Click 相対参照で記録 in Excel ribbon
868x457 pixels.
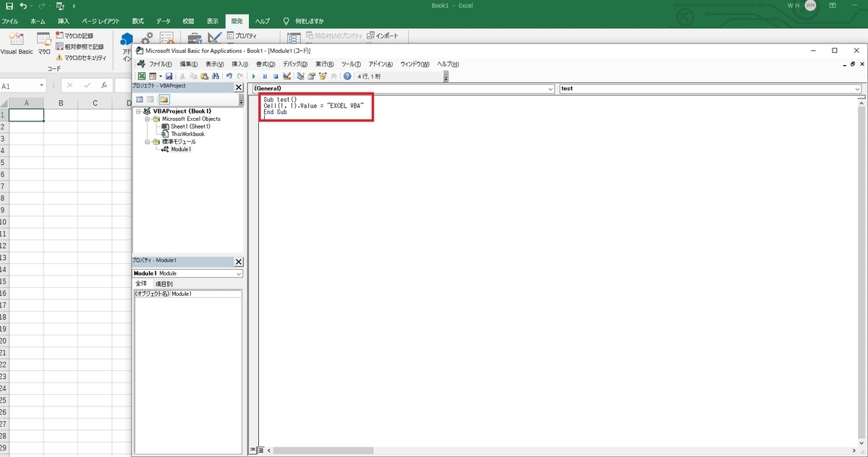coord(79,46)
